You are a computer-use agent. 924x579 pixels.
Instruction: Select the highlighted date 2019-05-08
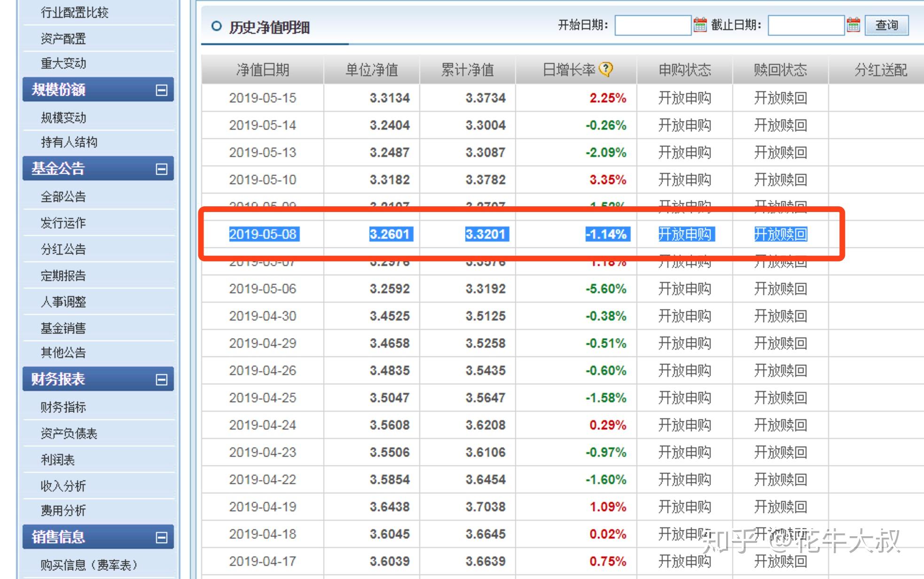tap(264, 234)
